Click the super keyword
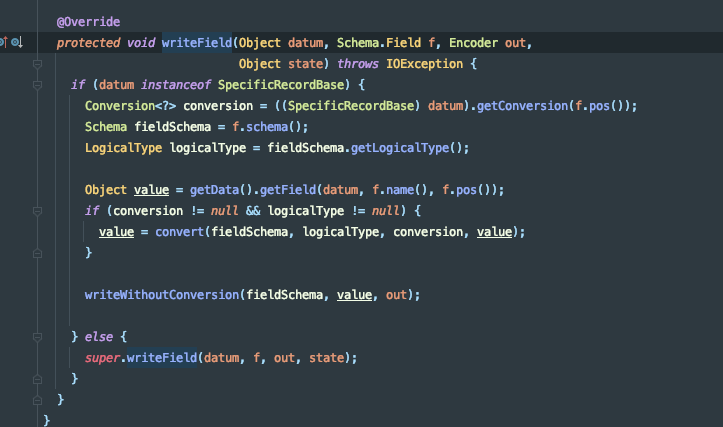The width and height of the screenshot is (723, 427). coord(102,358)
